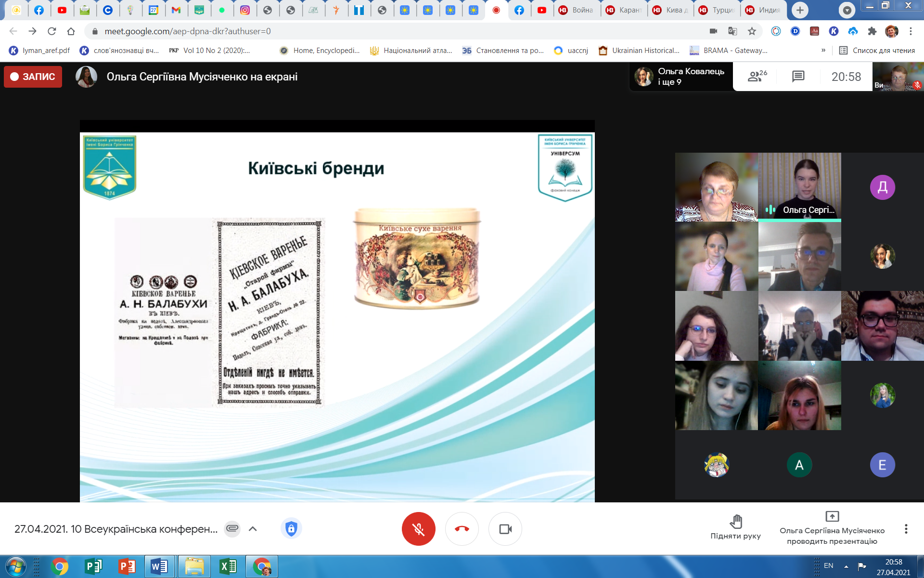The width and height of the screenshot is (924, 578).
Task: Open Список для чтения reading list
Action: coord(877,50)
